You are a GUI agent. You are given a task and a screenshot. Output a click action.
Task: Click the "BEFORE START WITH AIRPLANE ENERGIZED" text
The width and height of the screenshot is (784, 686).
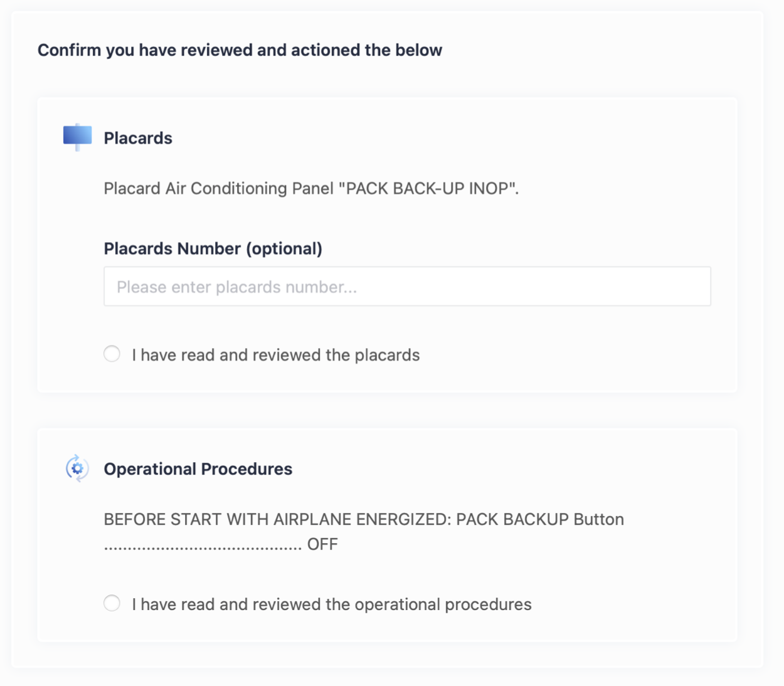pyautogui.click(x=277, y=520)
